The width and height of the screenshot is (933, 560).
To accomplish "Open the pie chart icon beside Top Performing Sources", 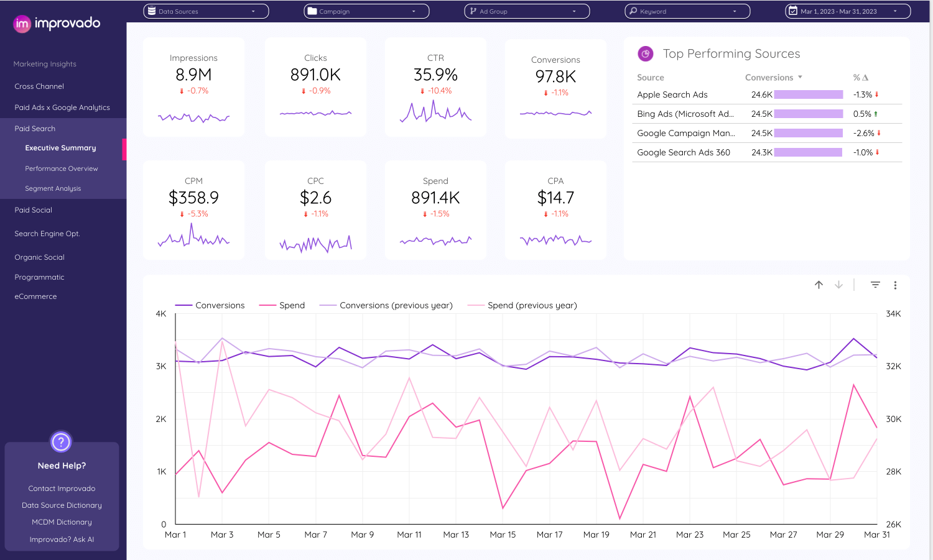I will [x=645, y=53].
